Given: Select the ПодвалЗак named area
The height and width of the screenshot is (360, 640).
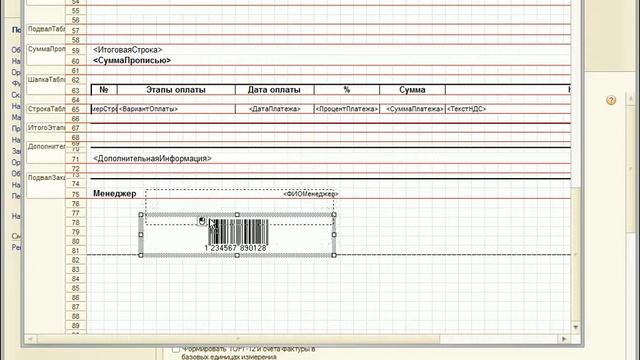Looking at the screenshot, I should click(46, 185).
